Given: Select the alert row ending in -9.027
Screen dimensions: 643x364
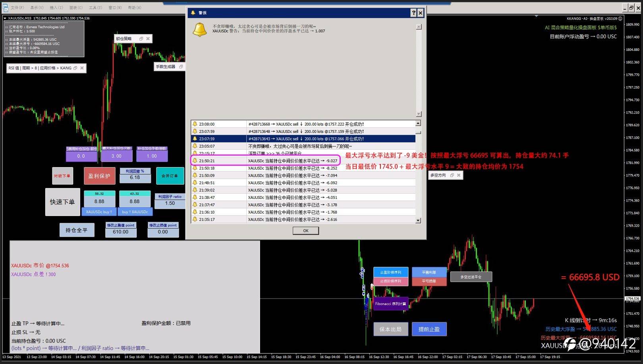Looking at the screenshot, I should click(303, 161).
